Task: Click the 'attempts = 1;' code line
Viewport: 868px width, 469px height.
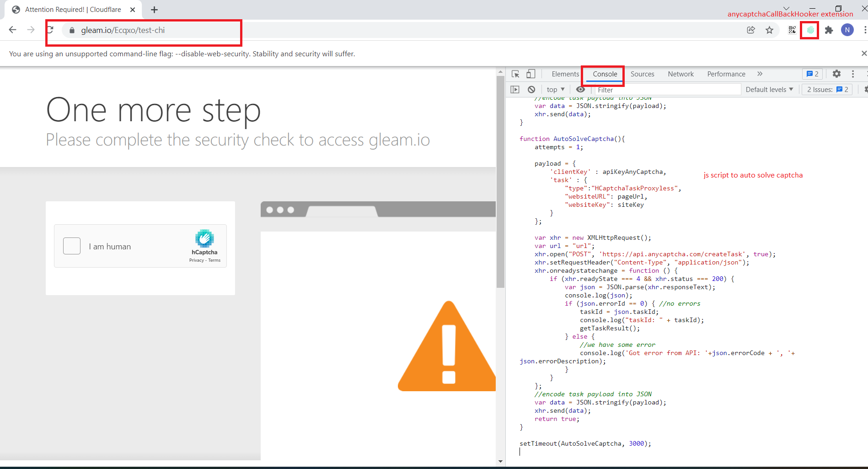Action: tap(559, 147)
